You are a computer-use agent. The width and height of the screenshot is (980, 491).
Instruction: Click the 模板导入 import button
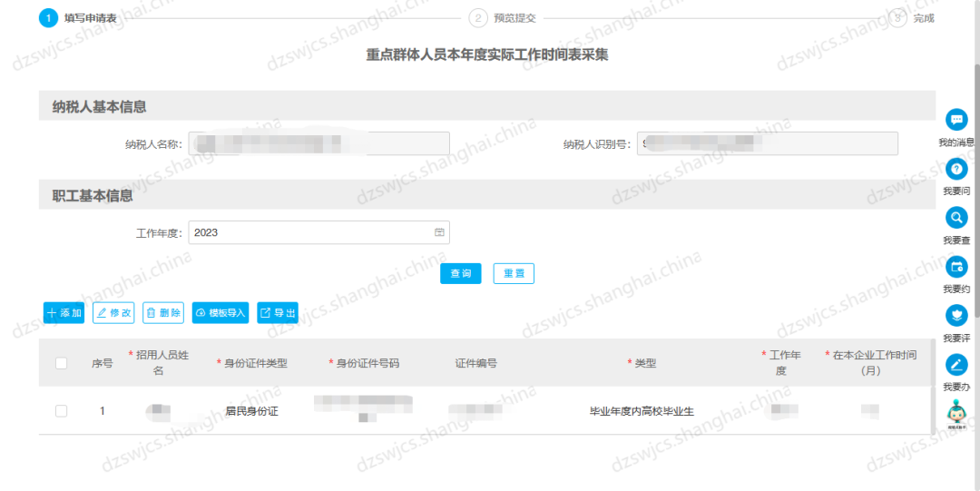(220, 313)
